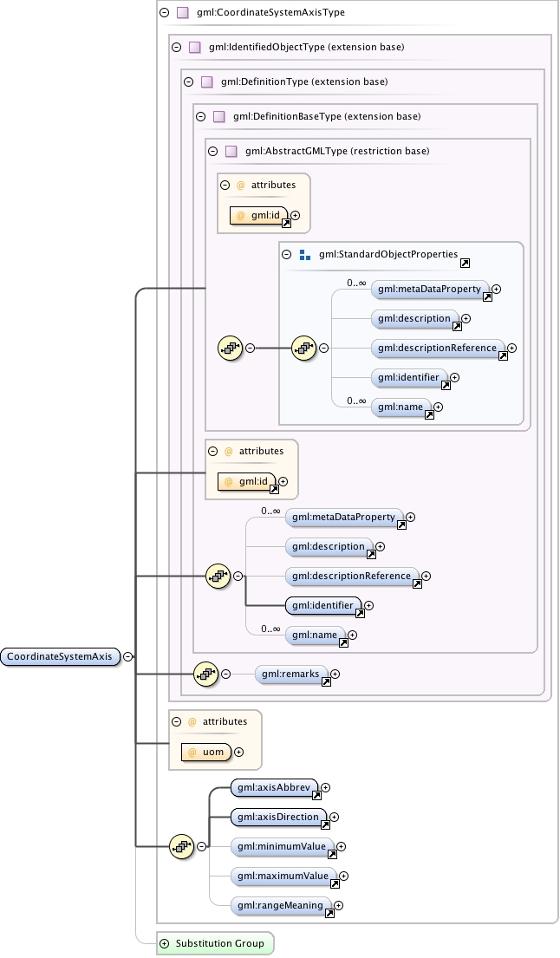Click the Substitution Group label
560x958 pixels.
pyautogui.click(x=220, y=943)
